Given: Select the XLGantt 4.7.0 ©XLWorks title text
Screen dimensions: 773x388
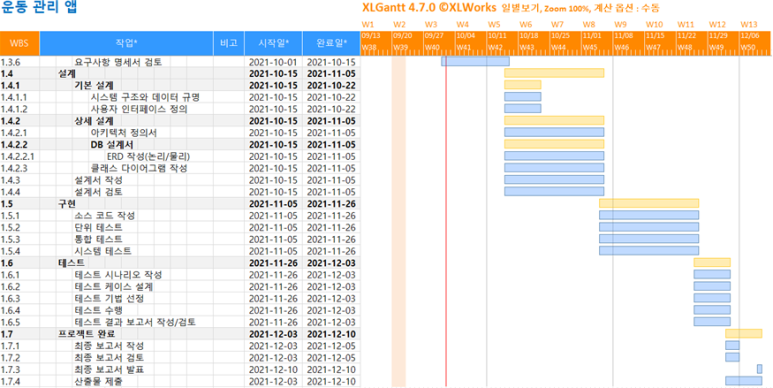Looking at the screenshot, I should [429, 8].
